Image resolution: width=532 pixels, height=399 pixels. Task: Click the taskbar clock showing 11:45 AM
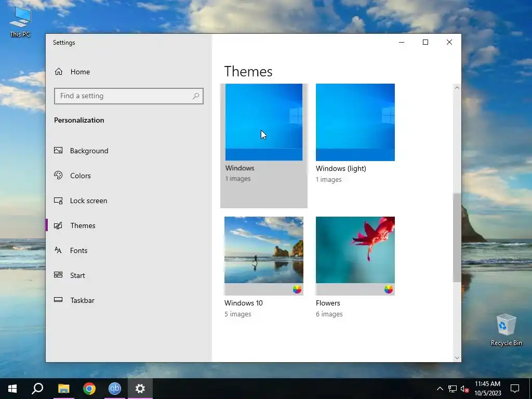click(x=487, y=389)
